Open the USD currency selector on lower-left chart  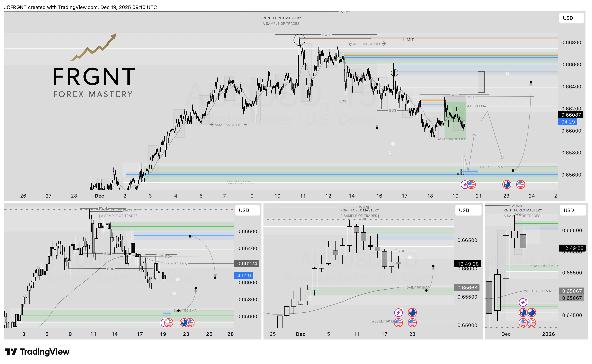[247, 210]
